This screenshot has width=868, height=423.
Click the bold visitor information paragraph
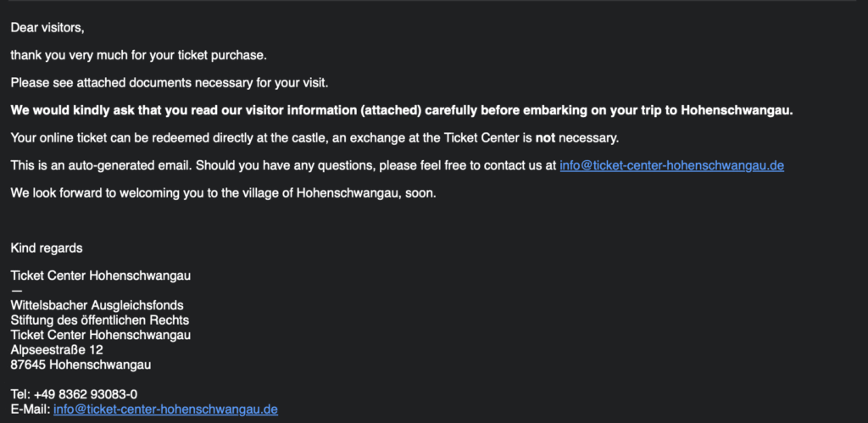402,110
